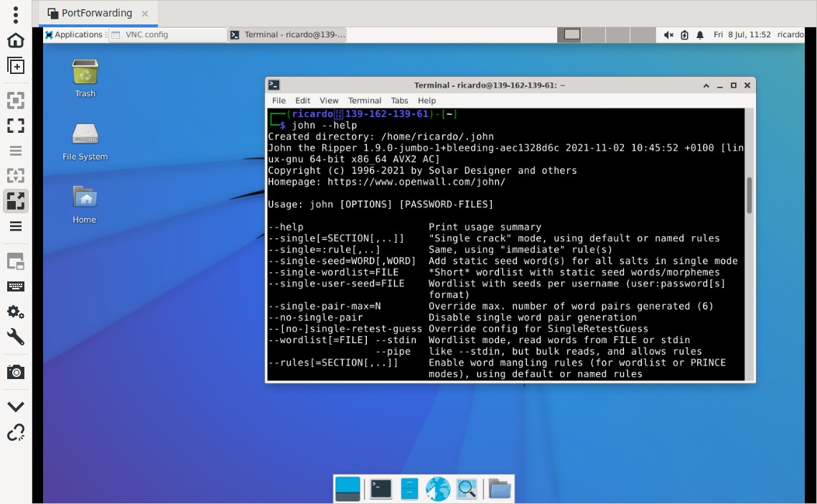Take a screenshot with the camera icon
817x504 pixels.
click(x=16, y=372)
